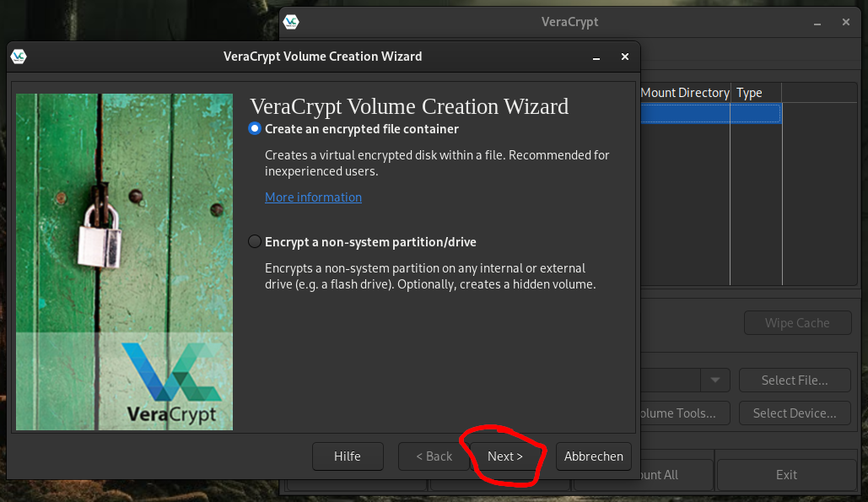Click Wipe Cache in the main window

[x=797, y=322]
